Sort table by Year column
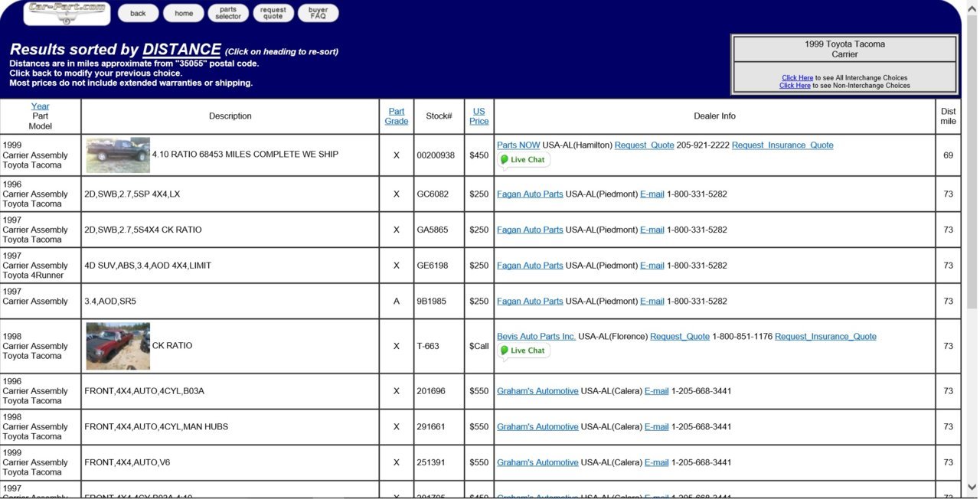The image size is (980, 499). click(x=40, y=106)
